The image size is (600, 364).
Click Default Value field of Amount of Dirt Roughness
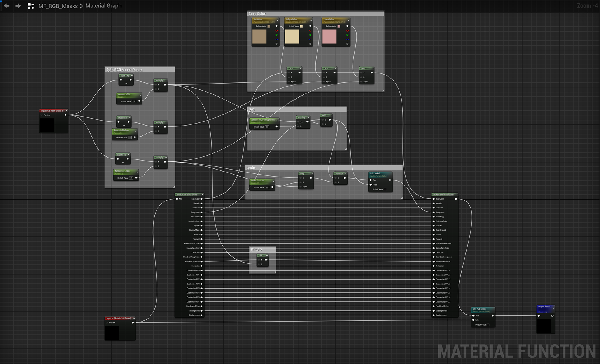267,127
